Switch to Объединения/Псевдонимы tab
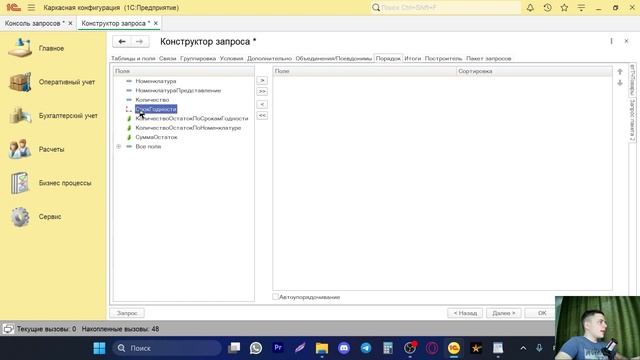 (333, 58)
